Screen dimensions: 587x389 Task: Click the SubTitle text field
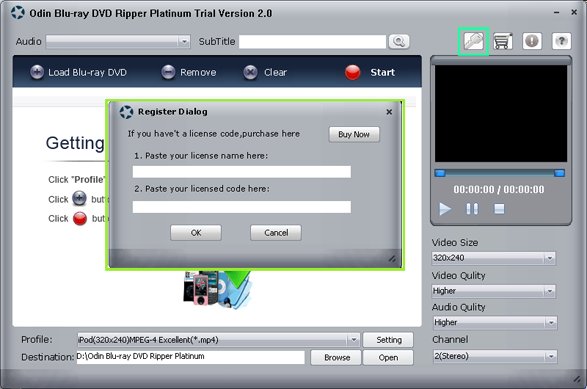coord(312,42)
